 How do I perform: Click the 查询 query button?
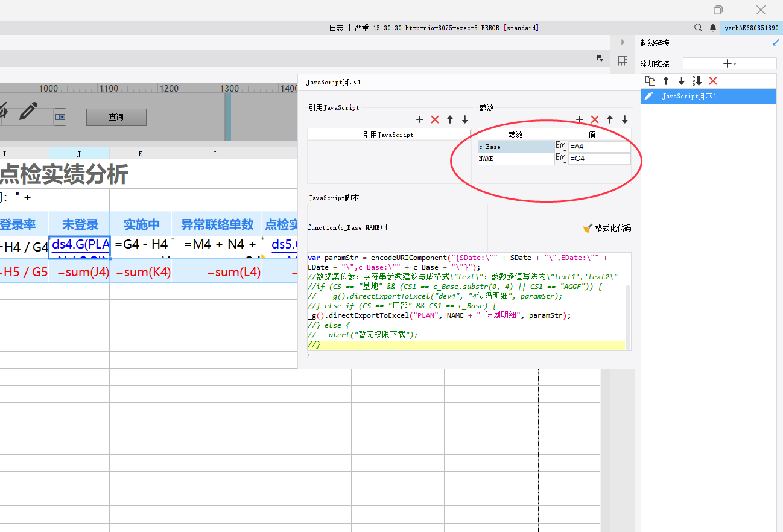click(x=116, y=117)
